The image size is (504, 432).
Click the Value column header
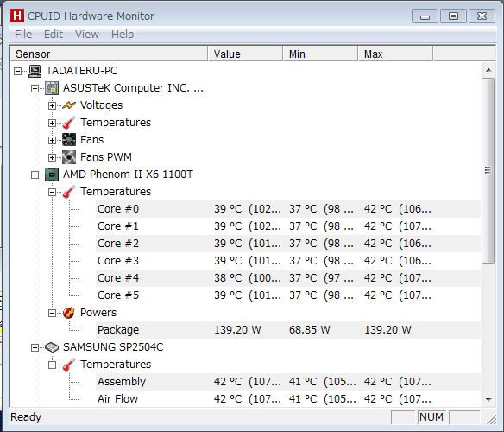click(245, 54)
